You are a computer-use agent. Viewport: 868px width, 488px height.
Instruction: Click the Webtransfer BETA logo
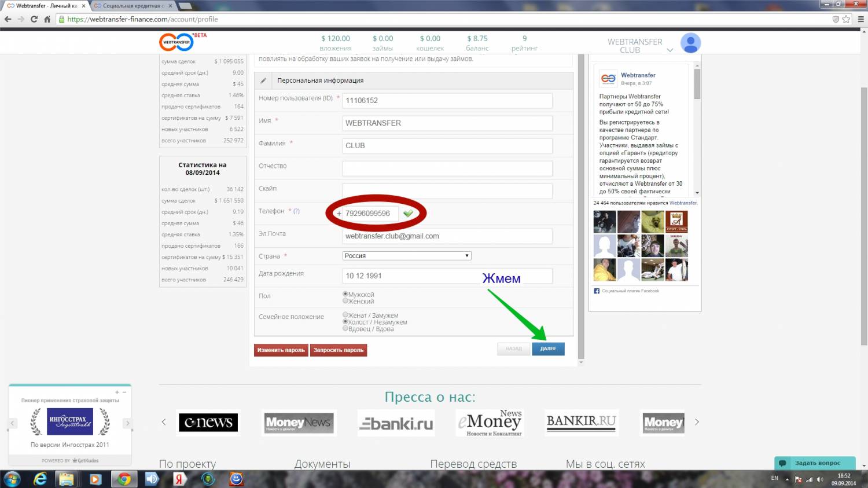pyautogui.click(x=182, y=42)
